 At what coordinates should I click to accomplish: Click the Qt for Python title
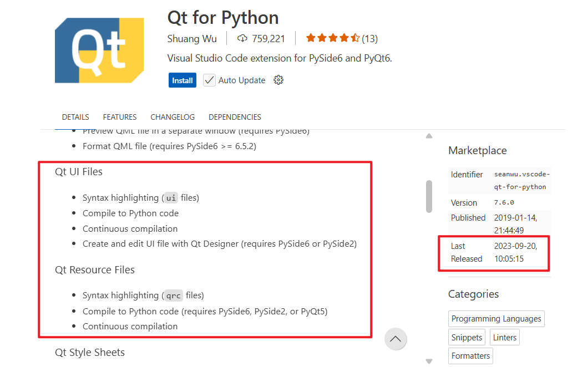pos(223,18)
